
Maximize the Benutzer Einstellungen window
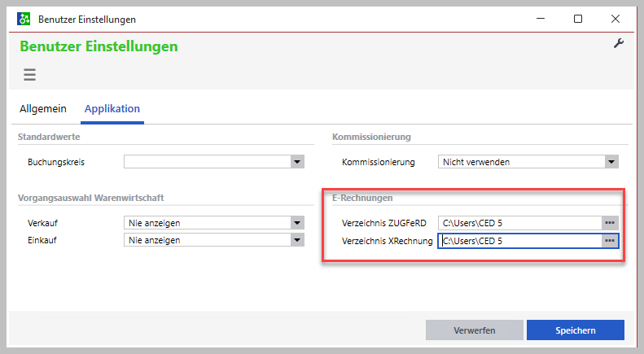tap(578, 19)
